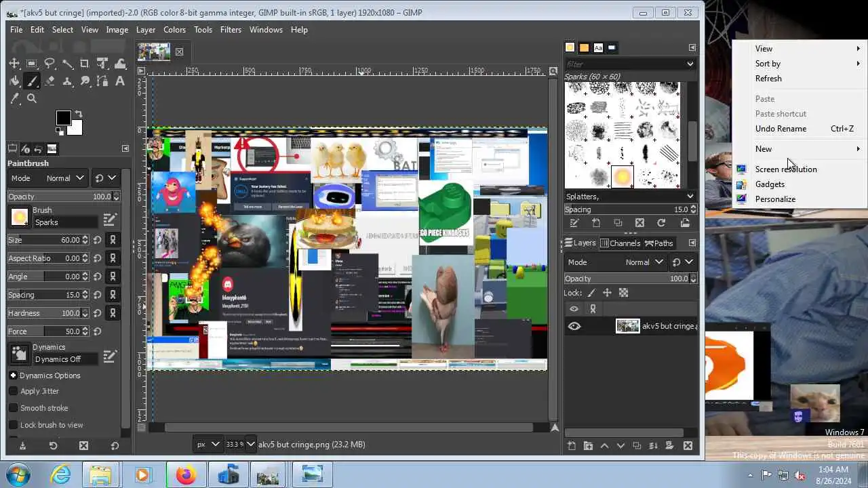This screenshot has height=488, width=868.
Task: Select the Eraser tool
Action: click(50, 81)
